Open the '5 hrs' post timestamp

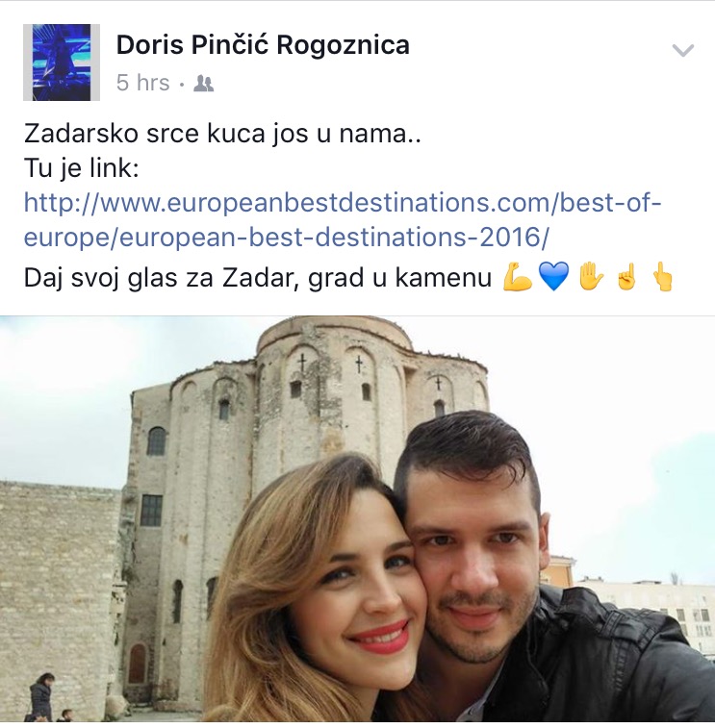point(142,83)
